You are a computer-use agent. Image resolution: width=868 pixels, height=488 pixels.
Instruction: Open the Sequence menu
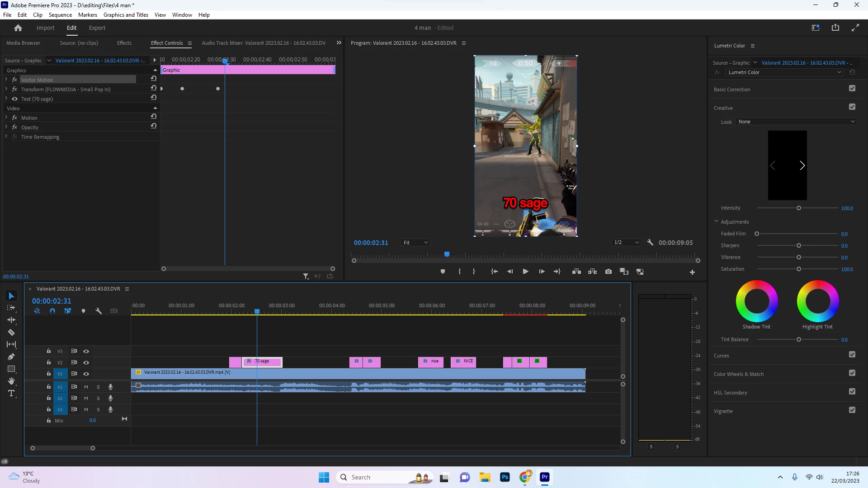(x=60, y=15)
